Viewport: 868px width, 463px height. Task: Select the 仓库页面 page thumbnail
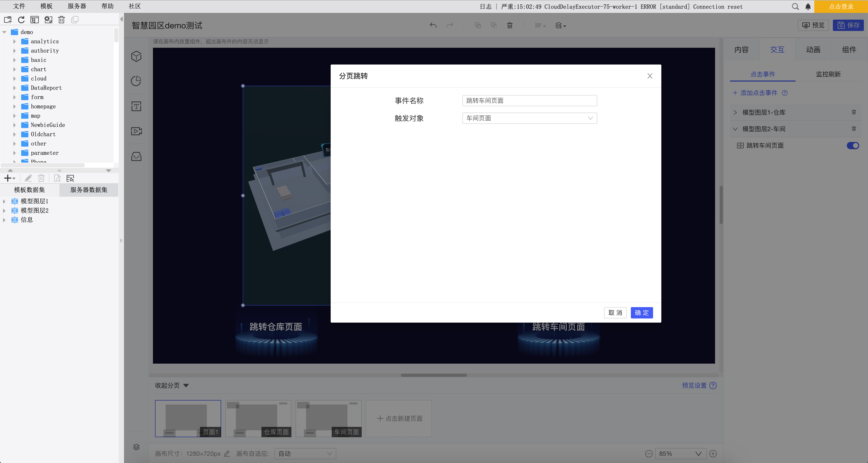pos(258,419)
